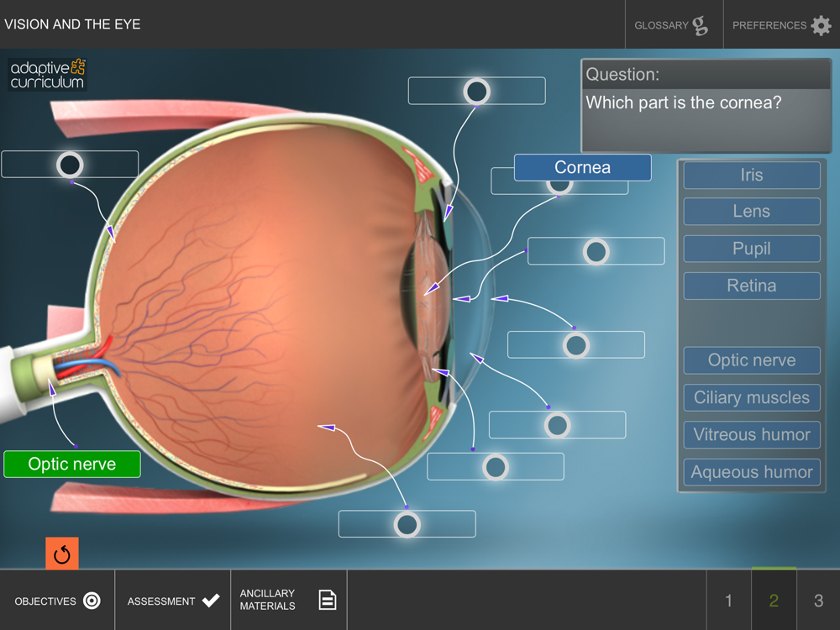The image size is (840, 630).
Task: Open Ancillary Materials document icon
Action: (x=328, y=600)
